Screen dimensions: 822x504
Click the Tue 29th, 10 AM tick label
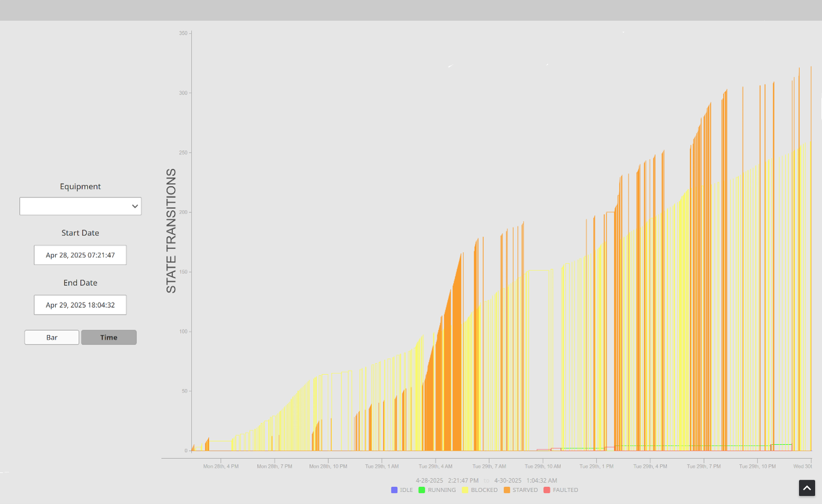[543, 466]
